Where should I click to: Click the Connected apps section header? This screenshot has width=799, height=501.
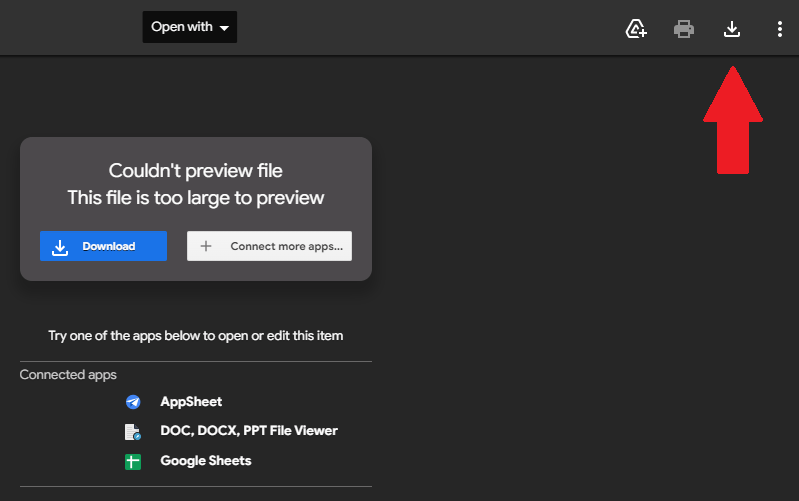coord(68,375)
